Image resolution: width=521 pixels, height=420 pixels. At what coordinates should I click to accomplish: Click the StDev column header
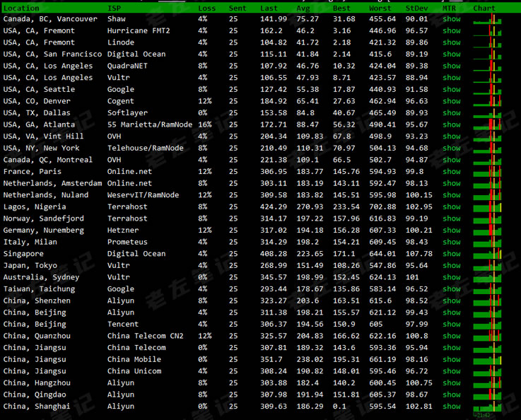pyautogui.click(x=416, y=8)
